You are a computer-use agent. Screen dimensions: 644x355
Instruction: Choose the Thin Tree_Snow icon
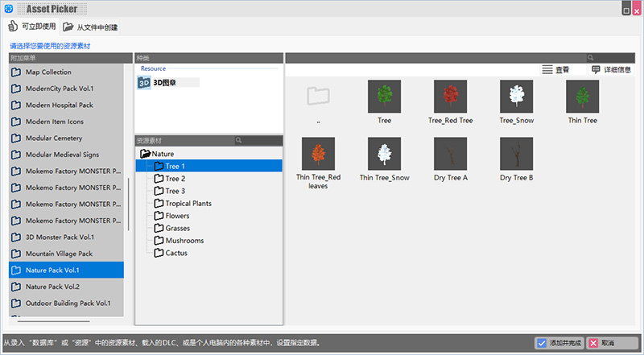coord(384,153)
